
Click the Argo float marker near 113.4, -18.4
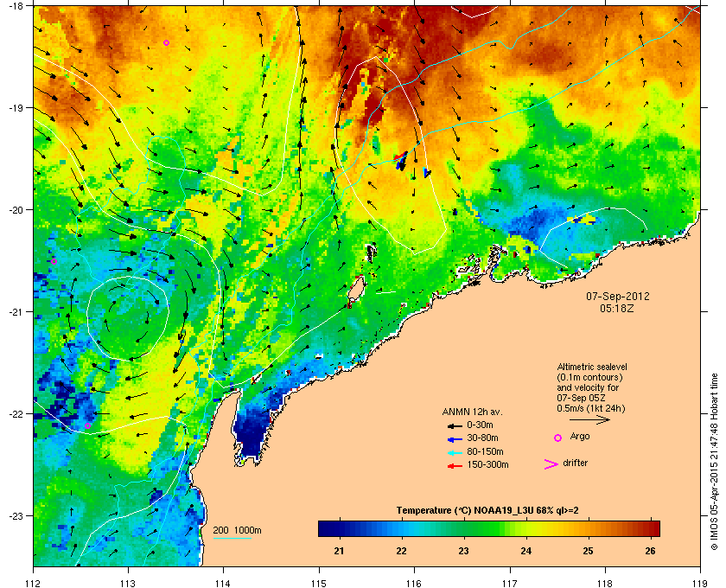coord(166,42)
